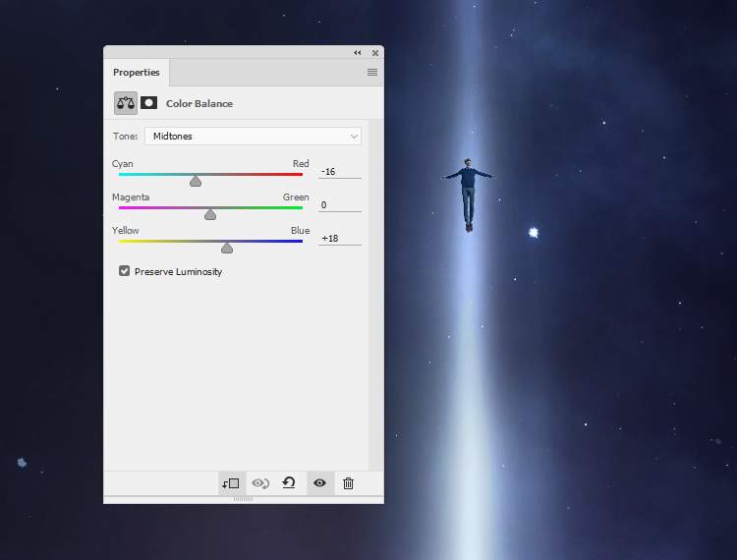Click the Red label
The height and width of the screenshot is (560, 737).
[301, 163]
